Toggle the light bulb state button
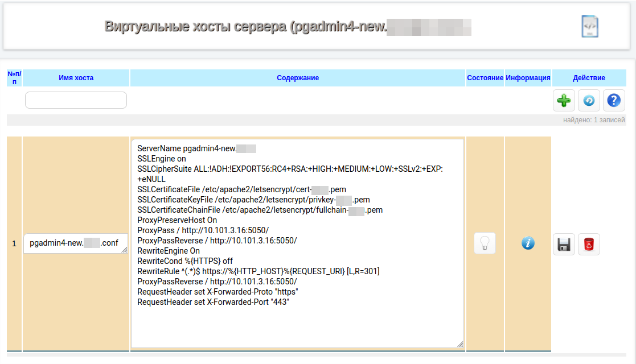The height and width of the screenshot is (364, 636). (485, 243)
